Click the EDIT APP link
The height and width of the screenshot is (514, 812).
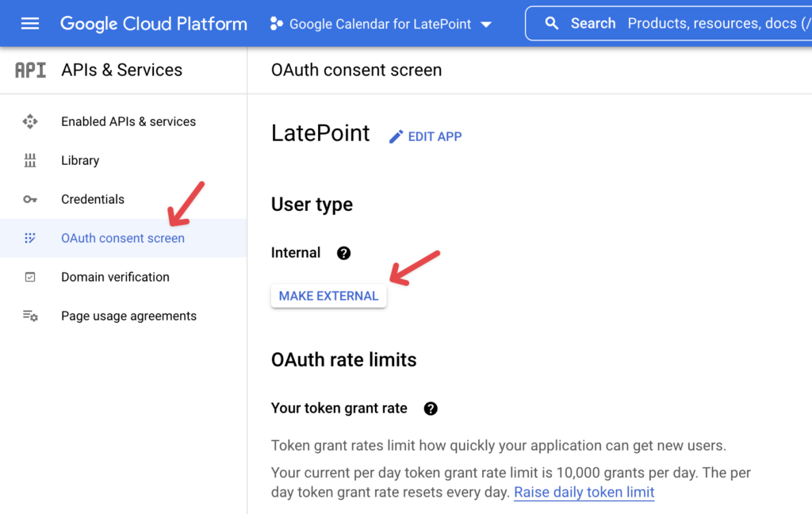[x=433, y=136]
